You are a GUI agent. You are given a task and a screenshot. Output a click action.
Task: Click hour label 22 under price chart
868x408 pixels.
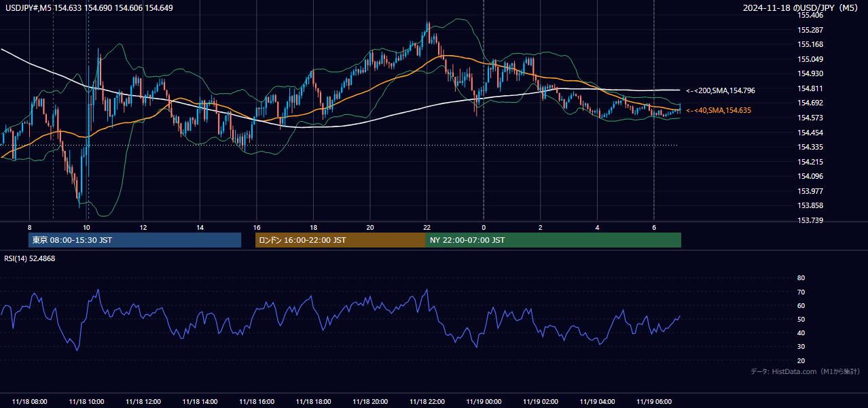(427, 227)
